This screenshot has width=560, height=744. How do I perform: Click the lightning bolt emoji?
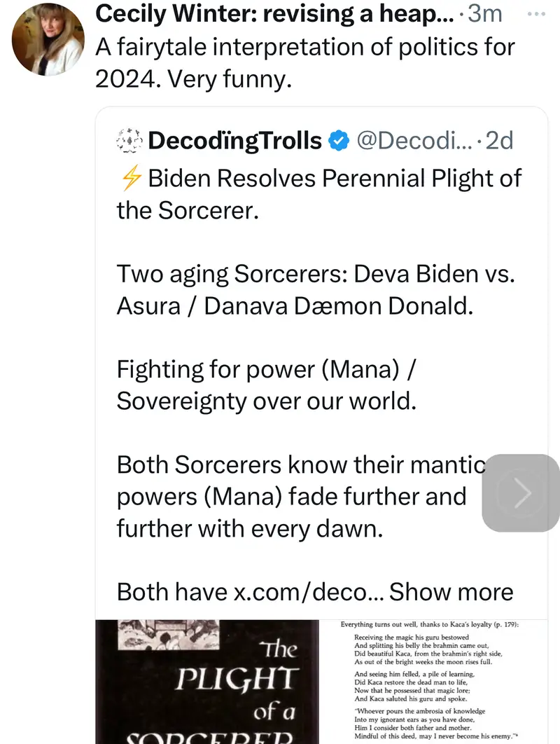[130, 179]
